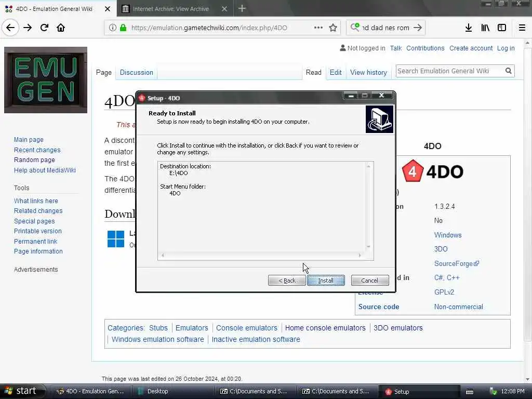Close the 4DO Emulation General Wiki tab
Image resolution: width=532 pixels, height=399 pixels.
click(x=108, y=9)
